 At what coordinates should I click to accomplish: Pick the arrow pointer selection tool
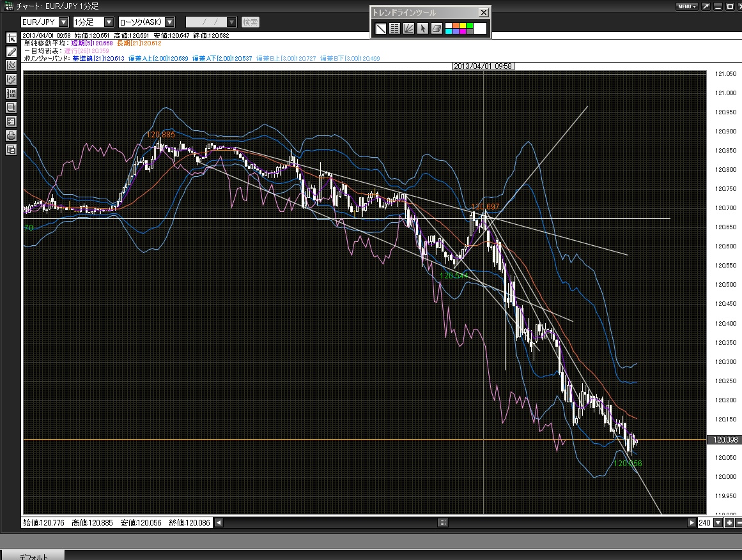pyautogui.click(x=422, y=28)
